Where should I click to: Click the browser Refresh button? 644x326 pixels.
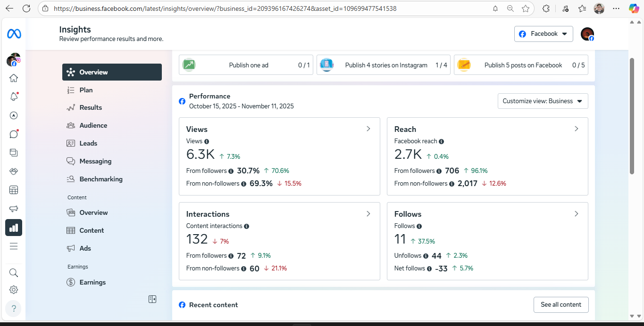26,8
